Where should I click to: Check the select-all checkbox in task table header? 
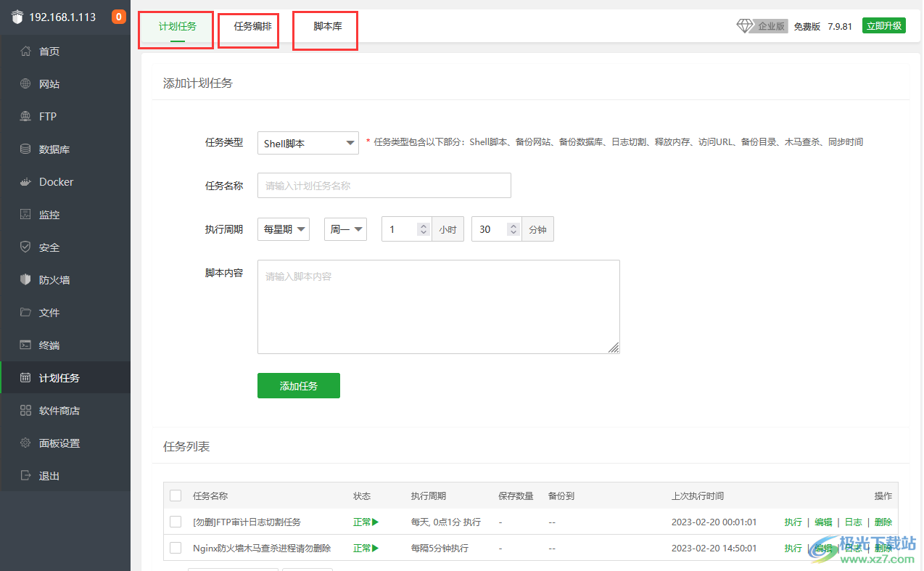coord(176,496)
